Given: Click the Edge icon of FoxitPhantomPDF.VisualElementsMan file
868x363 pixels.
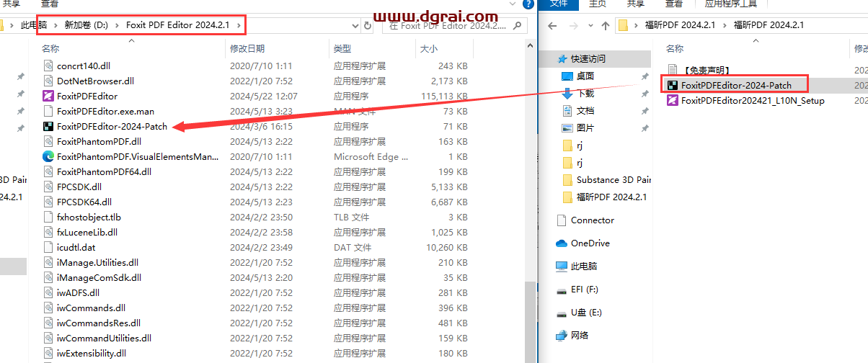Looking at the screenshot, I should [x=48, y=156].
